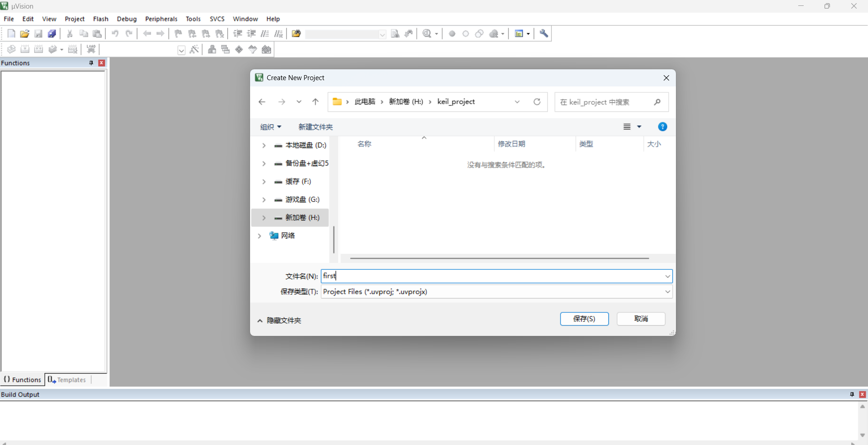Screen dimensions: 868x445
Task: Click the Manage Project Items icon
Action: 212,49
